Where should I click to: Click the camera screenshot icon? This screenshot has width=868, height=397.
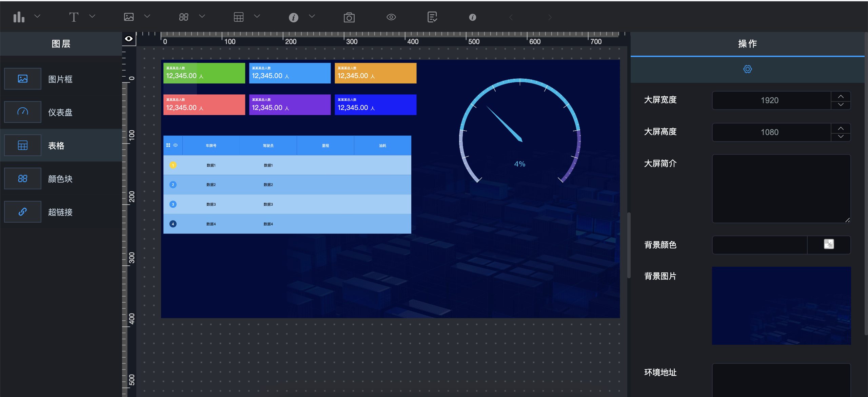tap(349, 17)
